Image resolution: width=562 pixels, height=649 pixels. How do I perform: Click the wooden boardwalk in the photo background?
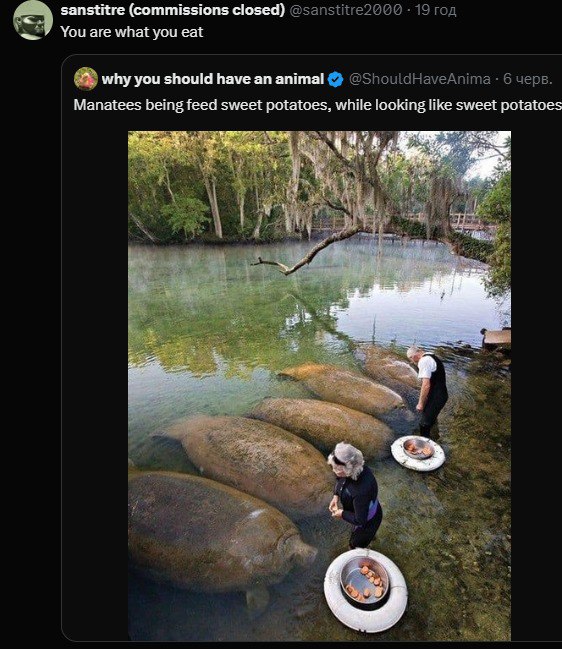click(x=472, y=221)
